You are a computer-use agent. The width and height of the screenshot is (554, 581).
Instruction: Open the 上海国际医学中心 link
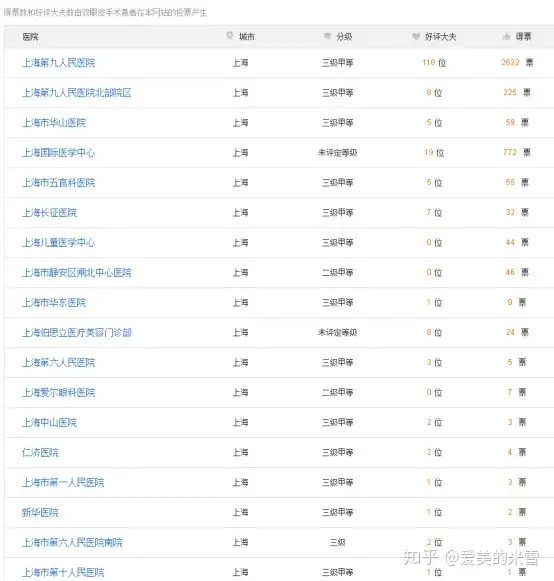[x=59, y=153]
